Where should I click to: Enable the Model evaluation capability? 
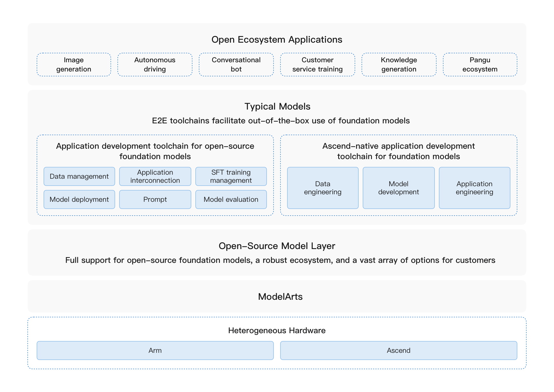click(x=231, y=199)
